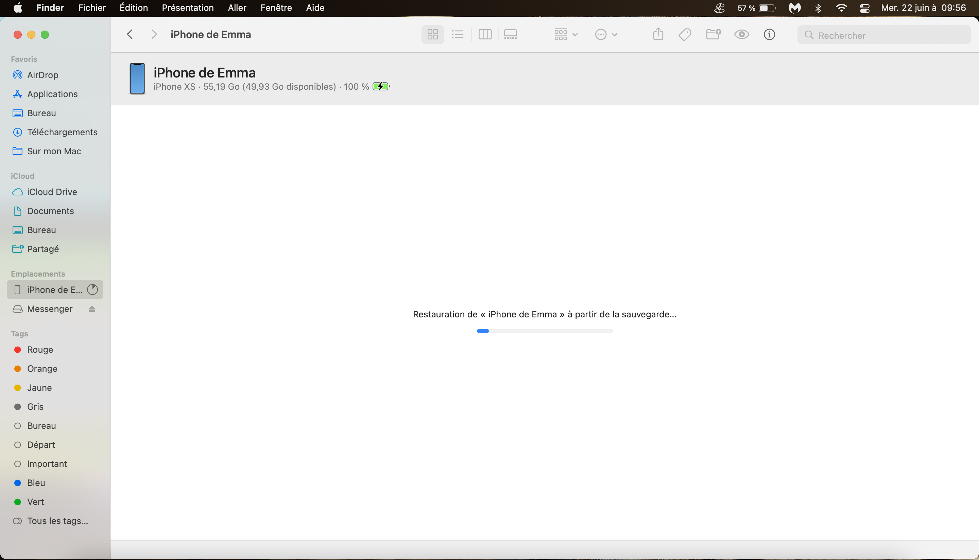Open Wi-Fi status menu
Image resolution: width=979 pixels, height=560 pixels.
pos(842,8)
